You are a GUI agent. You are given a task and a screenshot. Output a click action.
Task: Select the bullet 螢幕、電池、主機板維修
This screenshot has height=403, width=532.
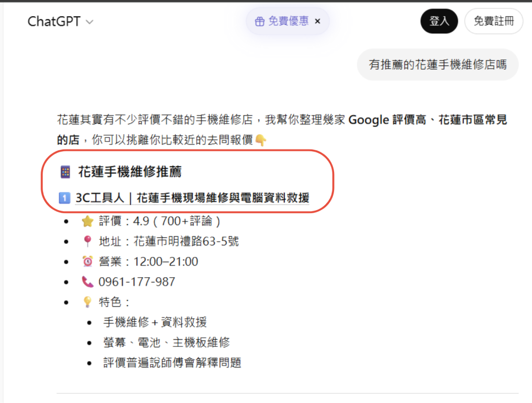tap(167, 342)
